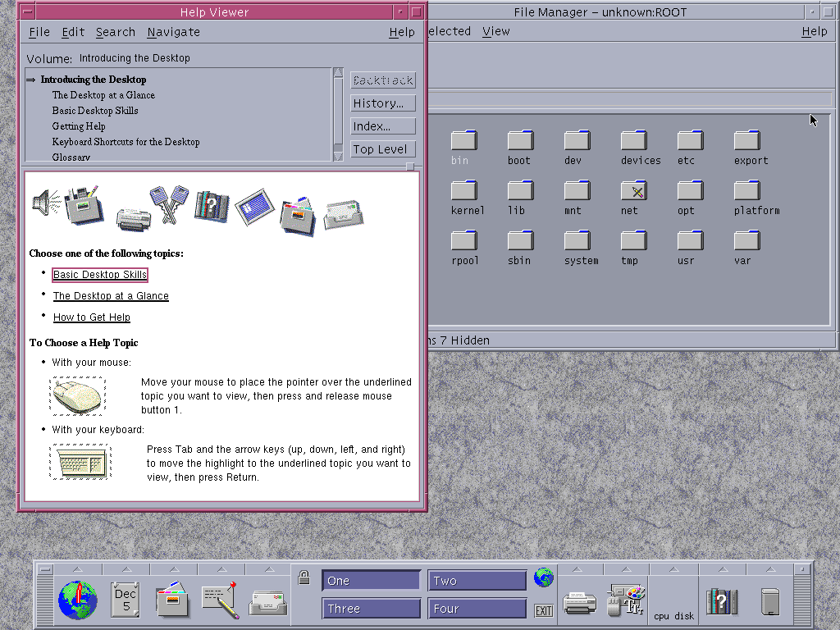
Task: Expand the subpanel arrow above the Trash
Action: tap(769, 567)
